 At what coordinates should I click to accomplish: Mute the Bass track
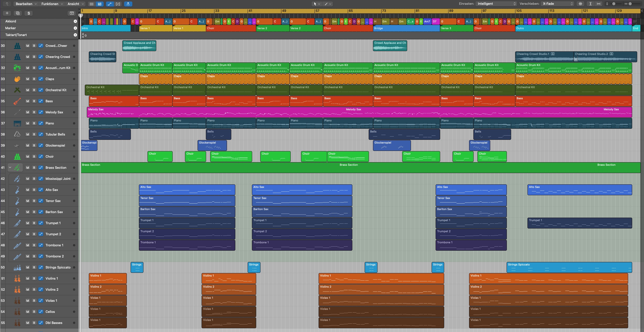pyautogui.click(x=28, y=101)
